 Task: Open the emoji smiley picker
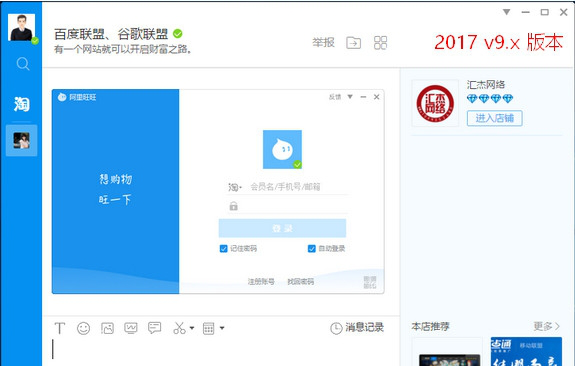[84, 328]
